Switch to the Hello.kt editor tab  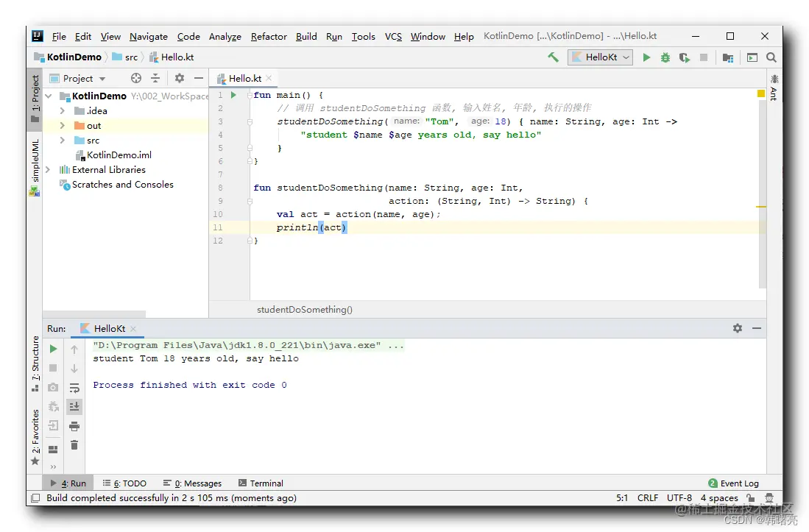(x=244, y=78)
